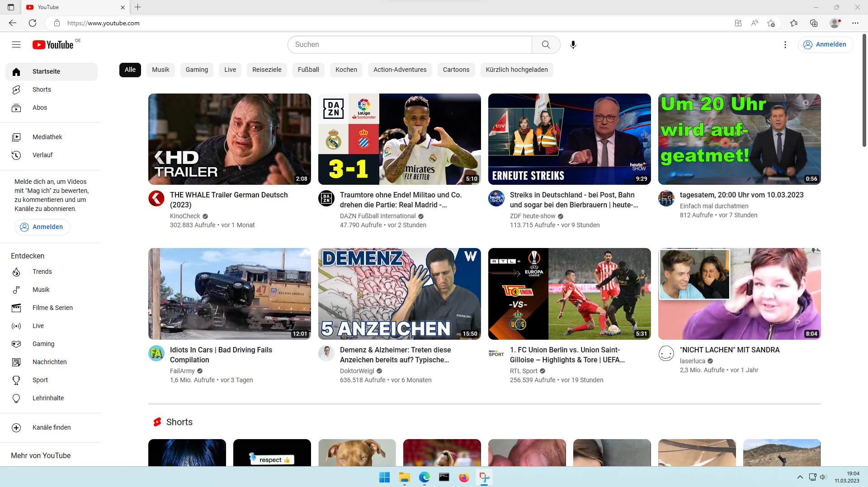Open FailArmy channel avatar
This screenshot has height=487, width=868.
tap(156, 353)
